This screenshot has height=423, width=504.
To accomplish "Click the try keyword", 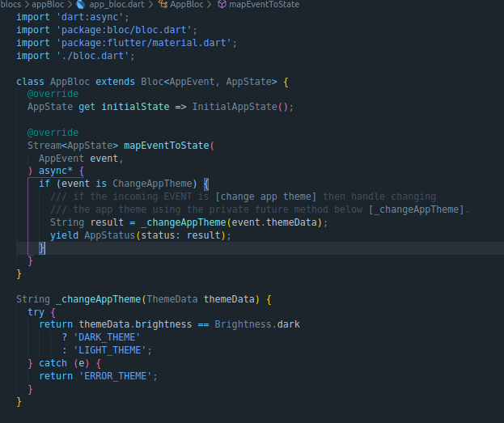I will tap(36, 312).
